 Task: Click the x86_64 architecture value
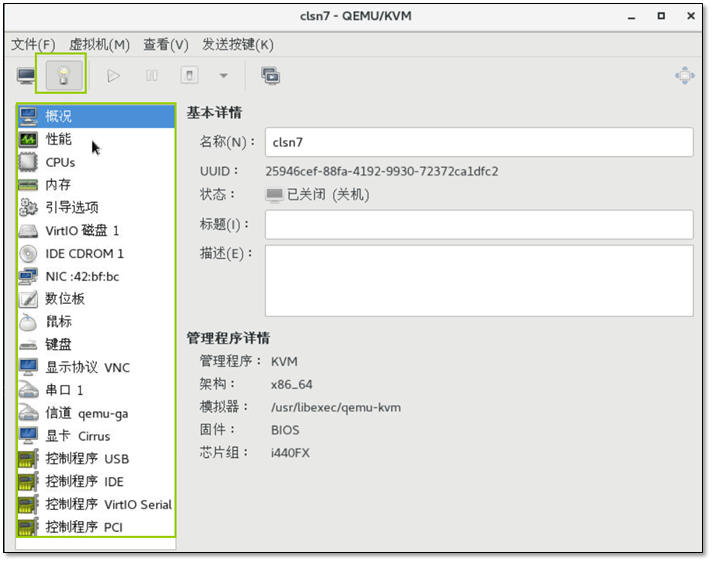click(x=292, y=385)
